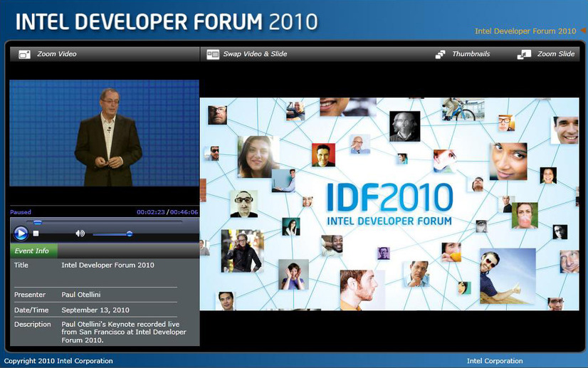588x368 pixels.
Task: Click Intel Corporation text in footer right
Action: pyautogui.click(x=495, y=361)
